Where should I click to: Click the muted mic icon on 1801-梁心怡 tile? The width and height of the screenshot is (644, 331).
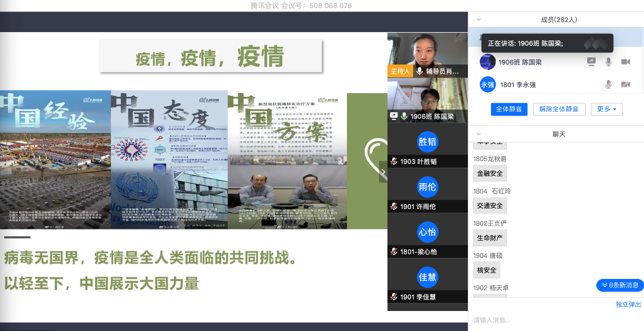coord(394,252)
